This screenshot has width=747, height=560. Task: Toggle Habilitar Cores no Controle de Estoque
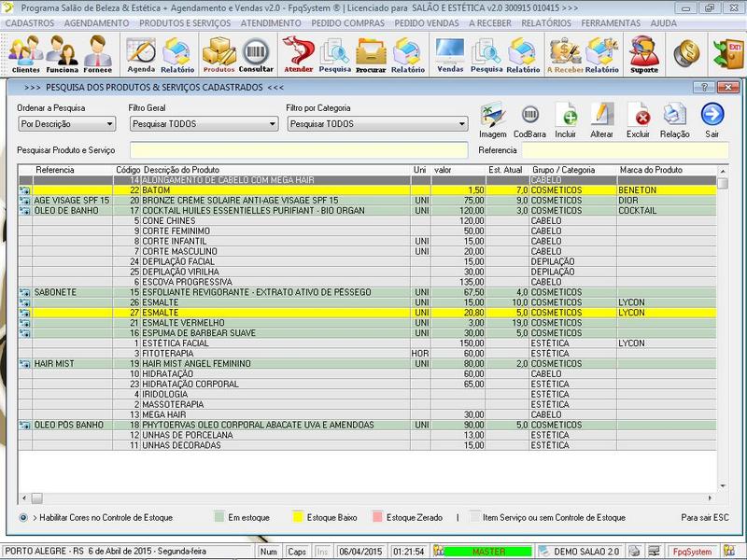click(x=23, y=516)
